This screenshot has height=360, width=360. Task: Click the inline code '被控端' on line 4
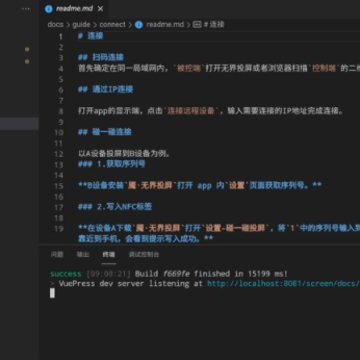(x=189, y=68)
